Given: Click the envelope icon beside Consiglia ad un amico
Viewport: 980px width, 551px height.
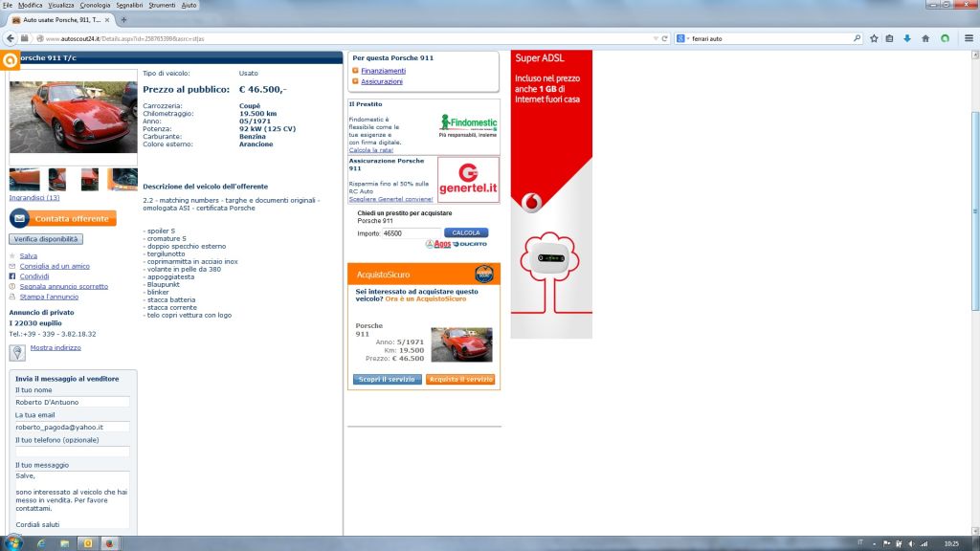Looking at the screenshot, I should 11,266.
